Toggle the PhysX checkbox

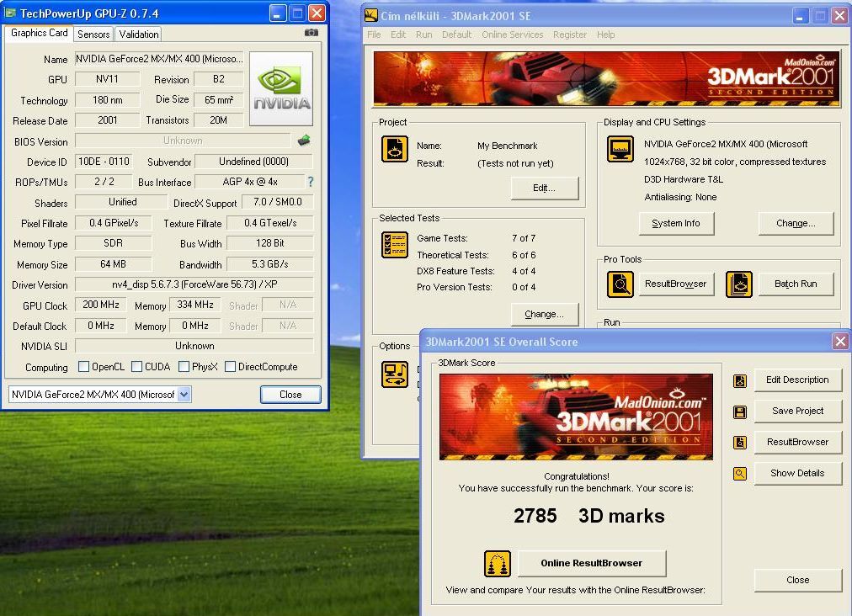pos(184,367)
